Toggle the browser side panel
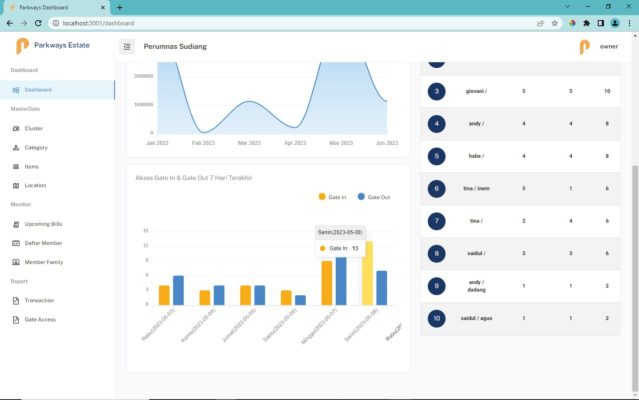This screenshot has width=639, height=400. (x=601, y=23)
